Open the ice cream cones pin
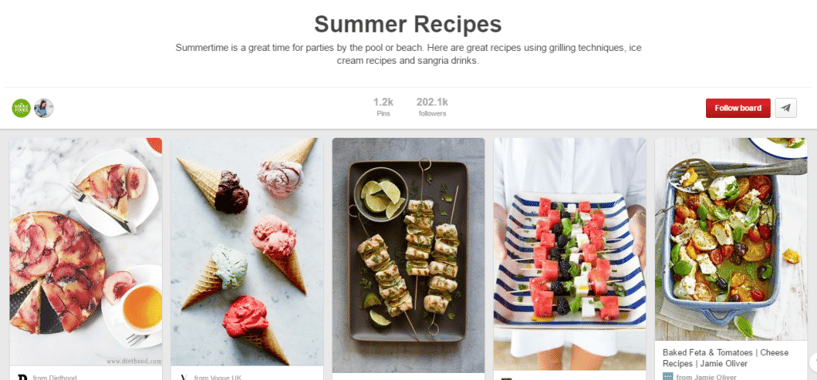Image resolution: width=817 pixels, height=380 pixels. pos(247,252)
